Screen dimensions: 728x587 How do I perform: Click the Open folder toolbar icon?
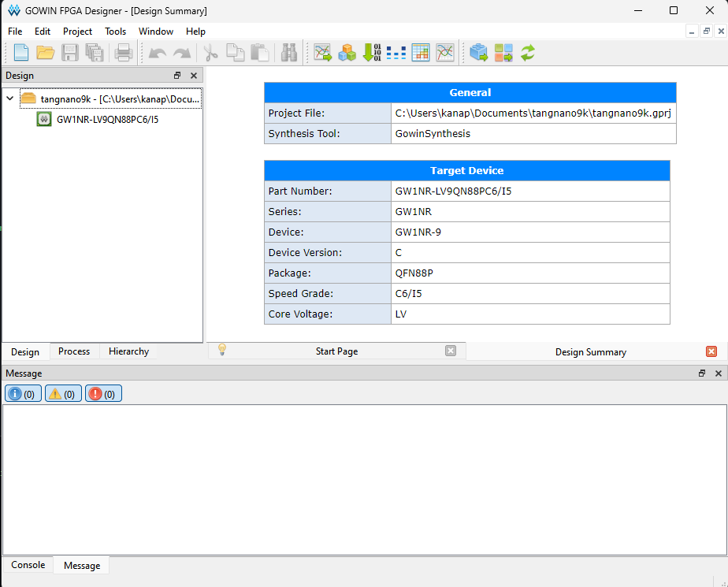46,53
